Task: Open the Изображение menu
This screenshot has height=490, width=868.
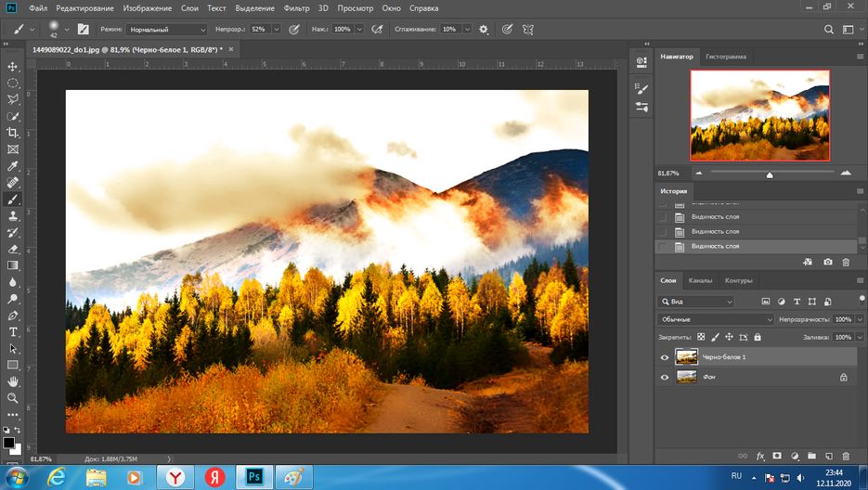Action: (x=148, y=8)
